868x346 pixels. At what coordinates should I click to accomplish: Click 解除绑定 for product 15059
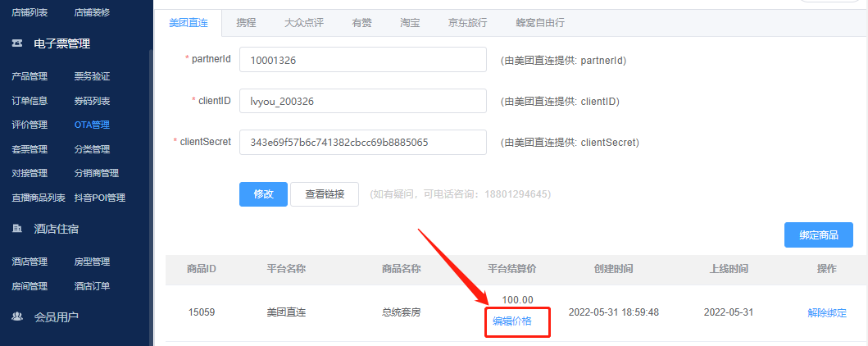tap(826, 312)
